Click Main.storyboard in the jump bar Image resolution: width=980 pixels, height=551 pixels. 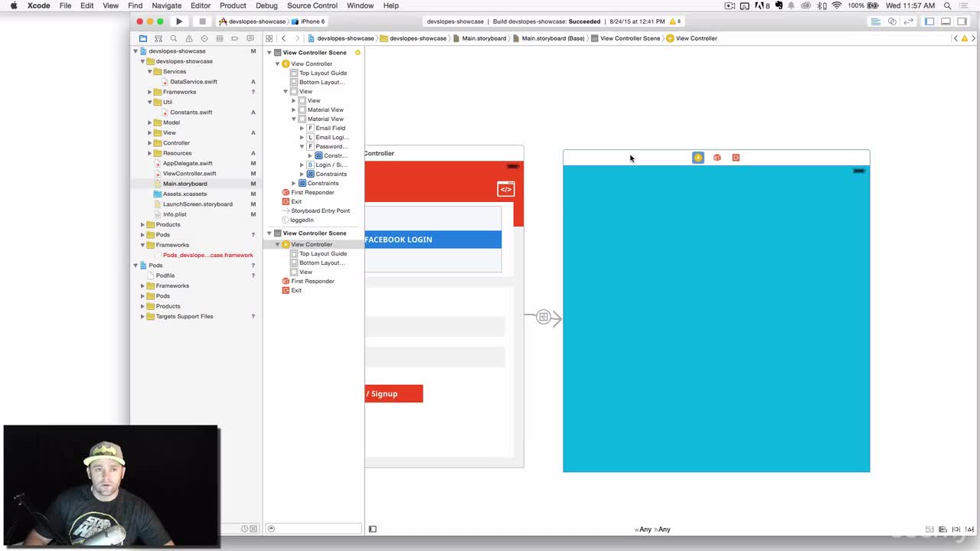tap(479, 38)
